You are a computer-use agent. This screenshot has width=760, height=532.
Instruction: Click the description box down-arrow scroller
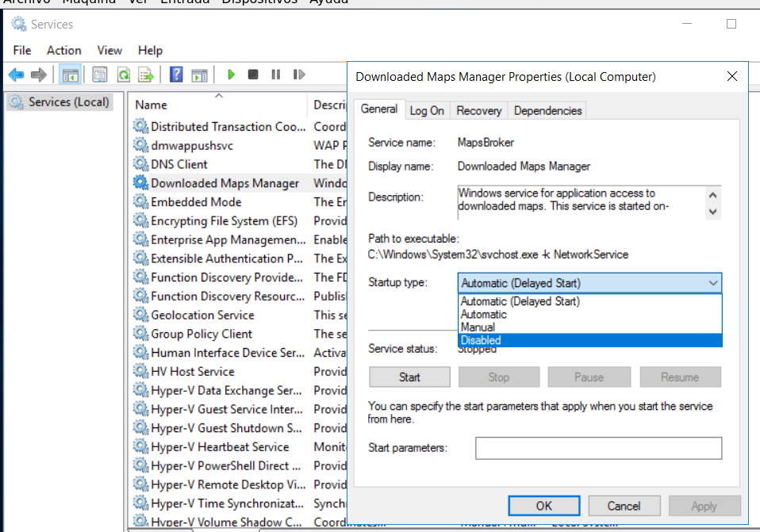712,211
